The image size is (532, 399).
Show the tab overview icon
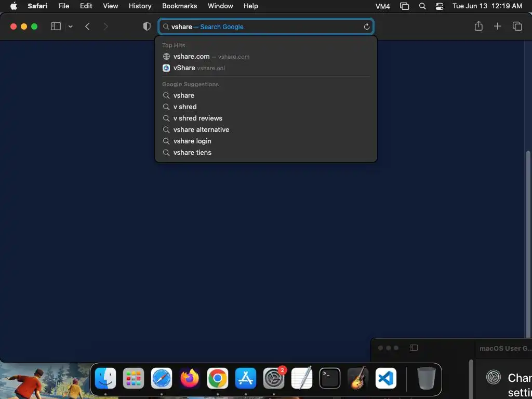click(x=517, y=26)
